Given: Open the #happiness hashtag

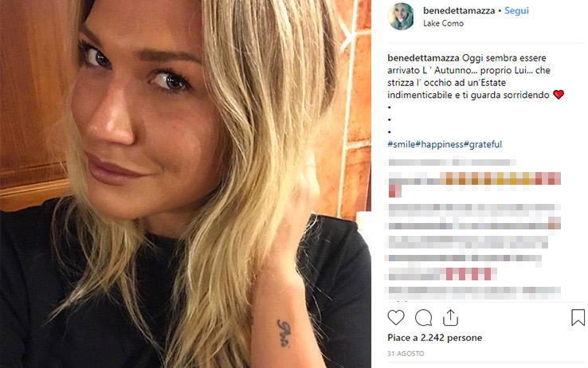Looking at the screenshot, I should (440, 144).
